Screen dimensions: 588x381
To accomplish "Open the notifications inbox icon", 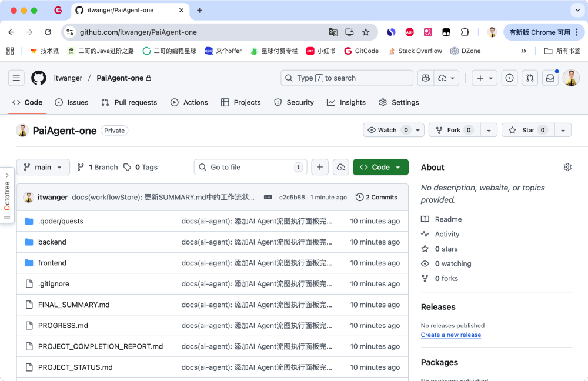I will [x=550, y=78].
